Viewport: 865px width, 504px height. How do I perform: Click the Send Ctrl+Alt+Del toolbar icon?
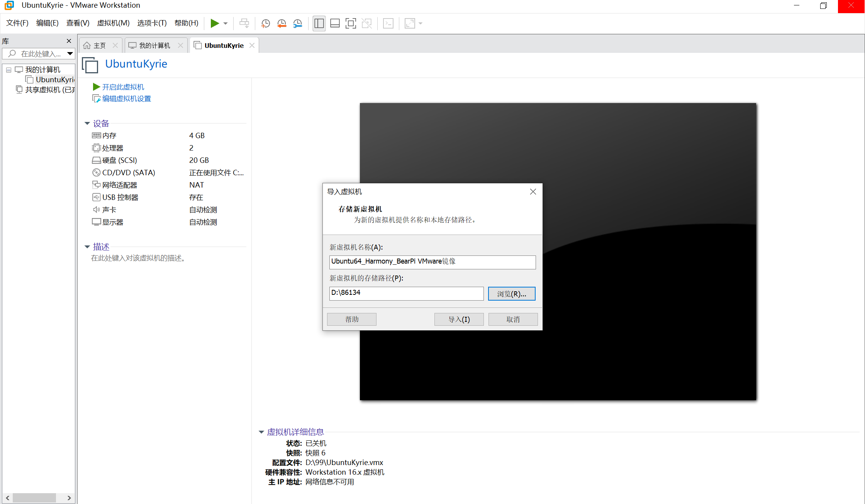[x=244, y=23]
